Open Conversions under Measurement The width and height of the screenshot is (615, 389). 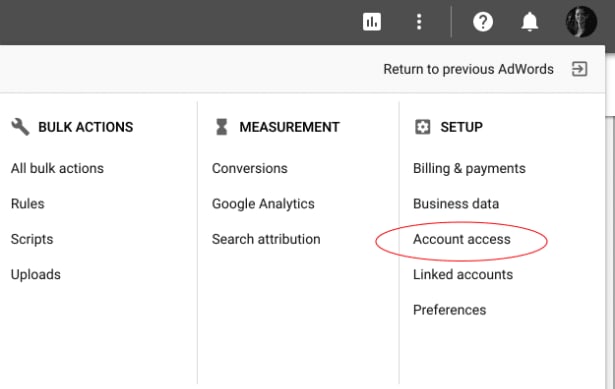[x=249, y=168]
